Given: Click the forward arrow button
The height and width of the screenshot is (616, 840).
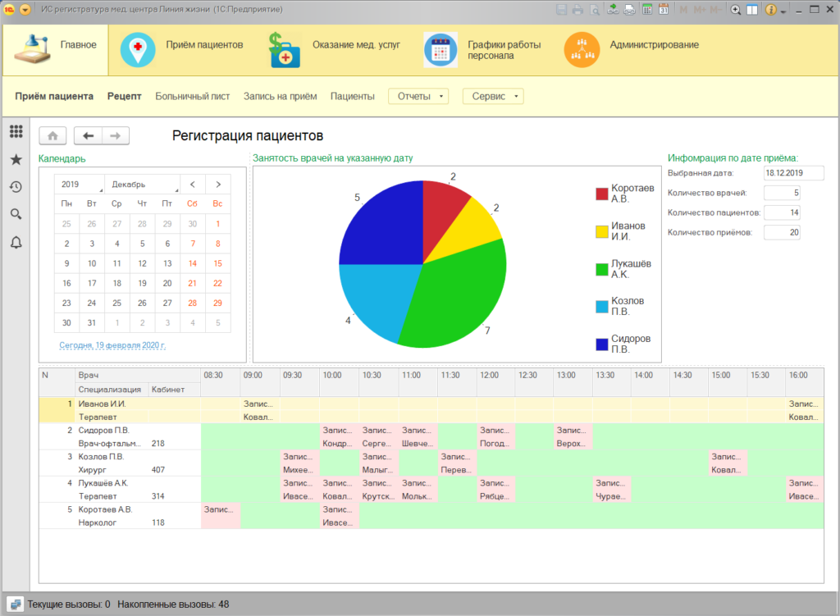Looking at the screenshot, I should point(115,136).
